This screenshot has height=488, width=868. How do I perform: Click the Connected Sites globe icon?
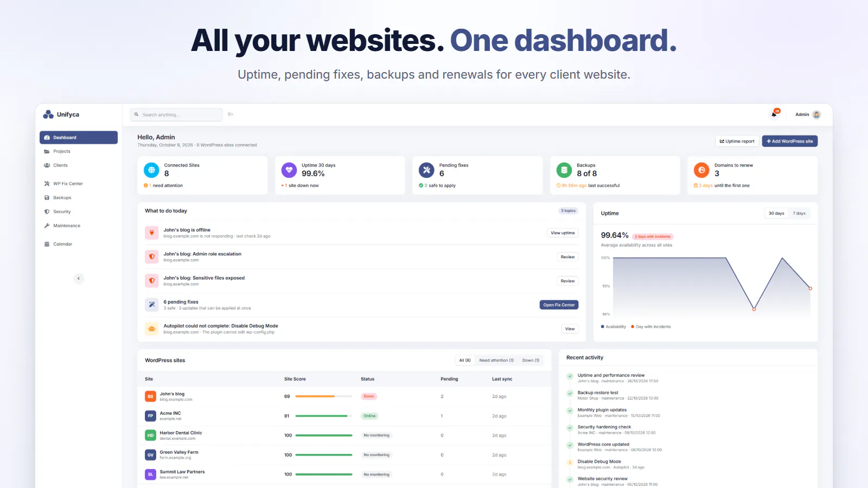(151, 170)
